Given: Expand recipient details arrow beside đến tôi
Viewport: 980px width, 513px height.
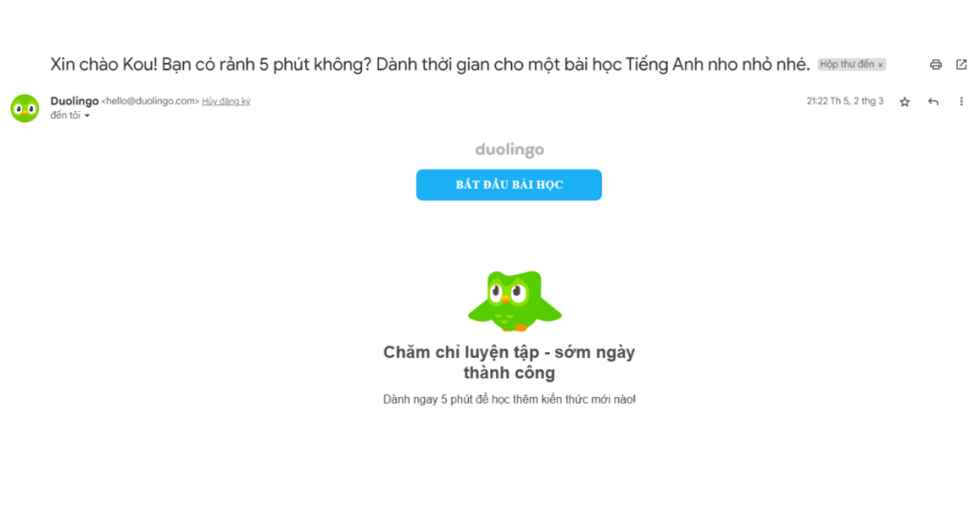Looking at the screenshot, I should coord(87,116).
